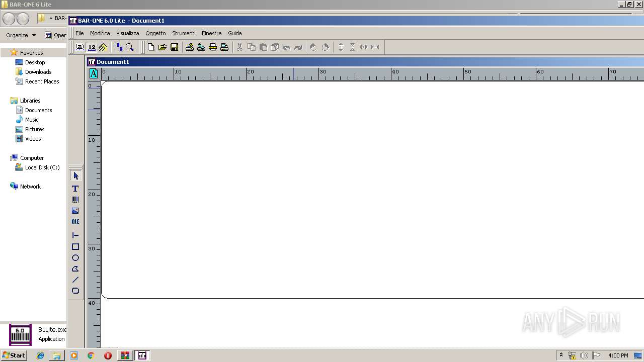This screenshot has width=644, height=362.
Task: Click the rotate left toolbar icon
Action: click(x=313, y=47)
